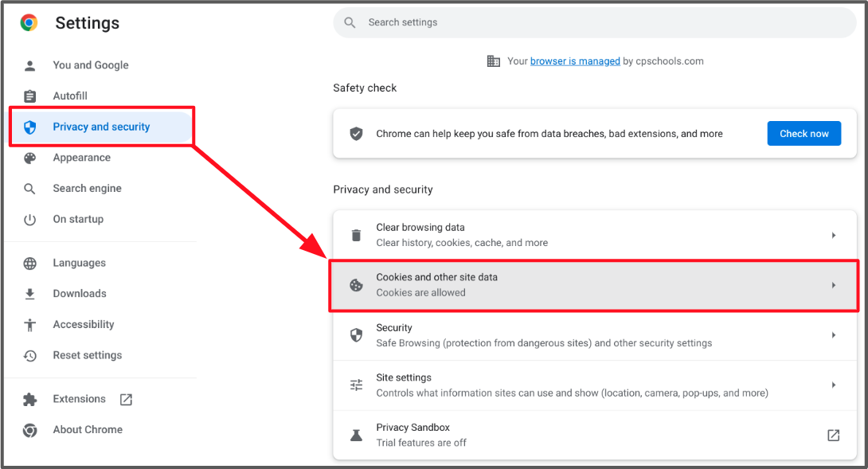
Task: Select the cookie icon next to Cookies
Action: click(355, 284)
